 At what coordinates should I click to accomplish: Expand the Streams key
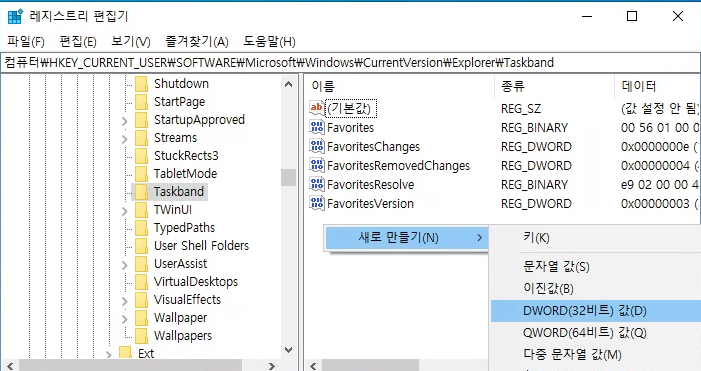[125, 139]
